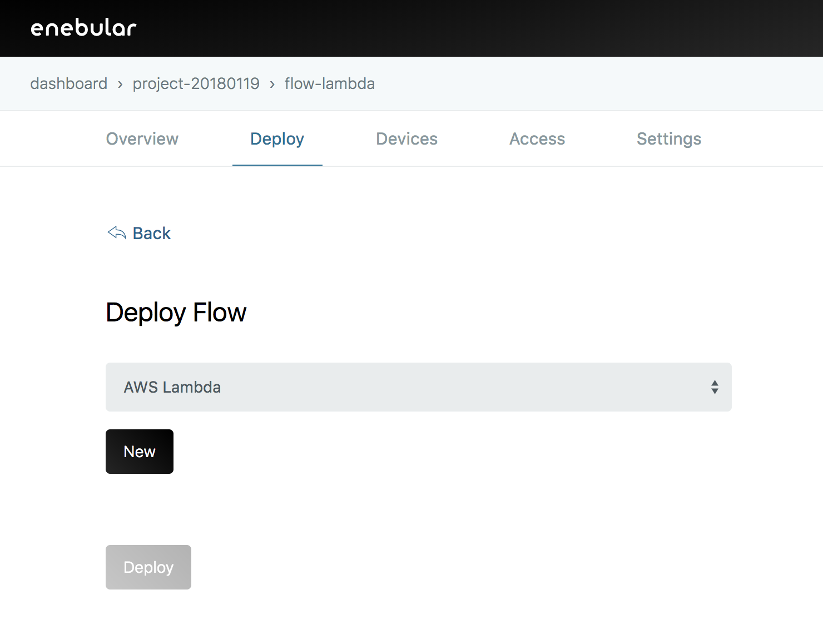This screenshot has width=823, height=644.
Task: Select the AWS Lambda option text
Action: 172,387
